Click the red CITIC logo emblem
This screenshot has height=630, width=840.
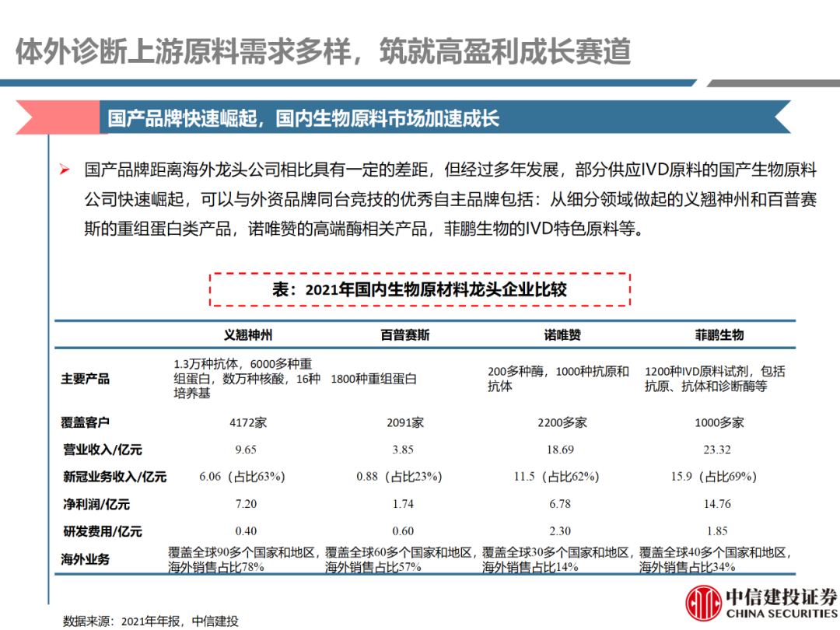[703, 600]
